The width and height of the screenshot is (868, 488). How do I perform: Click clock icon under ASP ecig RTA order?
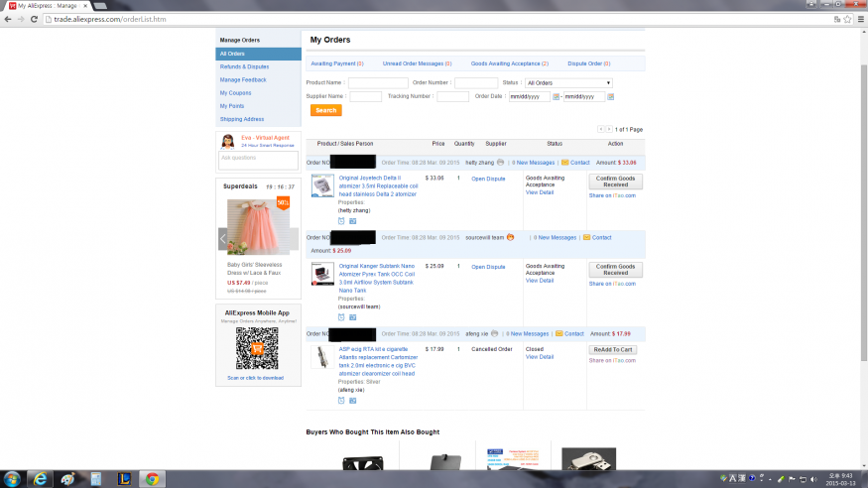(341, 400)
